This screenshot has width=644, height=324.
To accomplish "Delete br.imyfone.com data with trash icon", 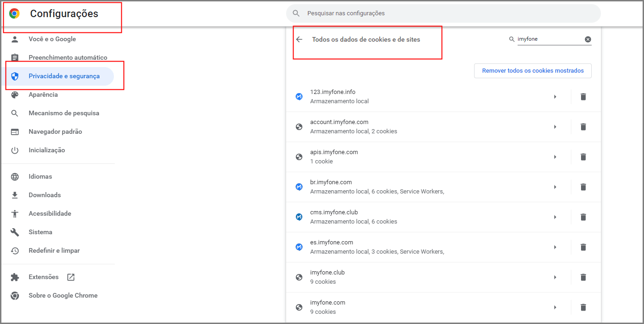I will 583,187.
